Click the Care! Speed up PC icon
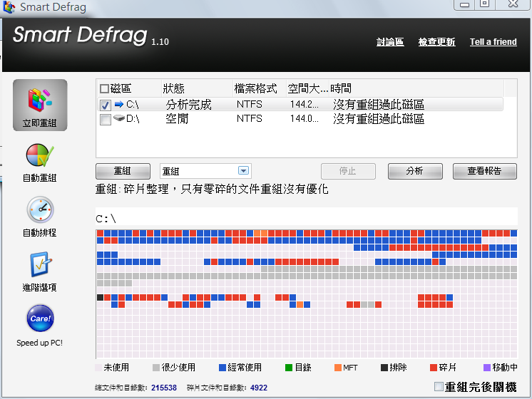This screenshot has width=532, height=399. click(40, 318)
